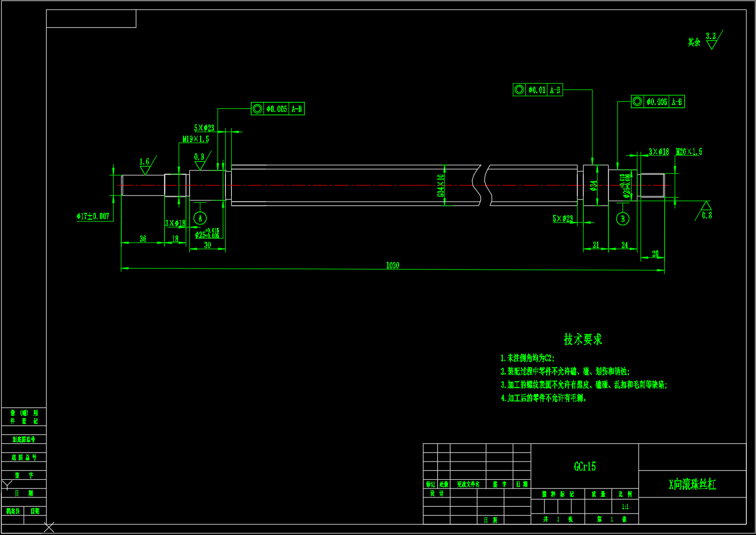Click datum marker B circle

click(622, 219)
